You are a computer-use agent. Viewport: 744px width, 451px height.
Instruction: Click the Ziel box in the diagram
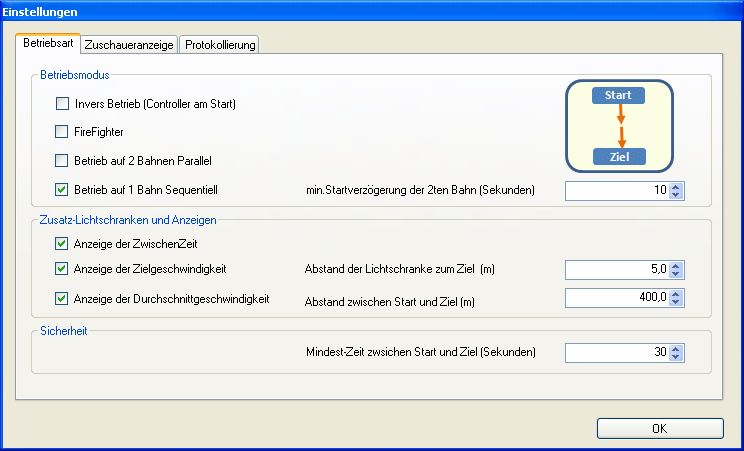click(620, 156)
